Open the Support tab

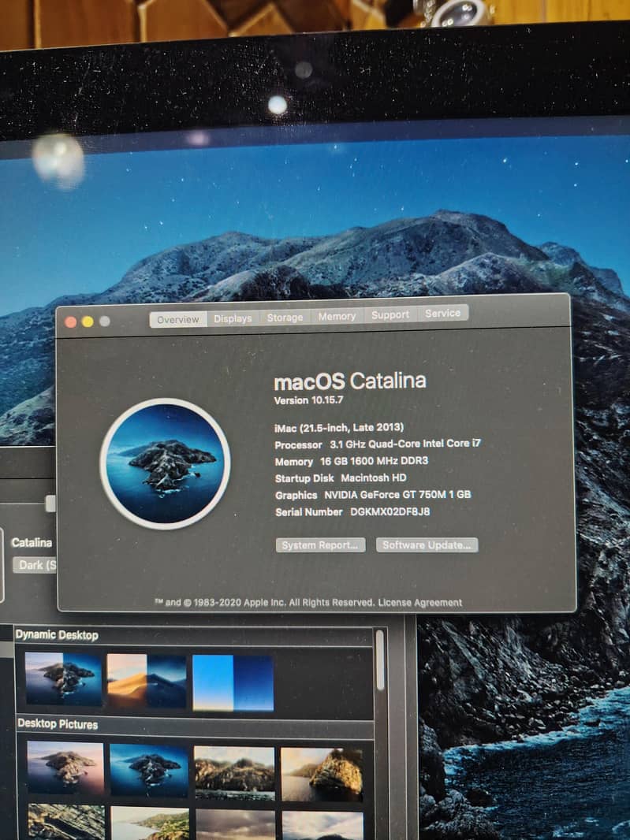[x=390, y=314]
